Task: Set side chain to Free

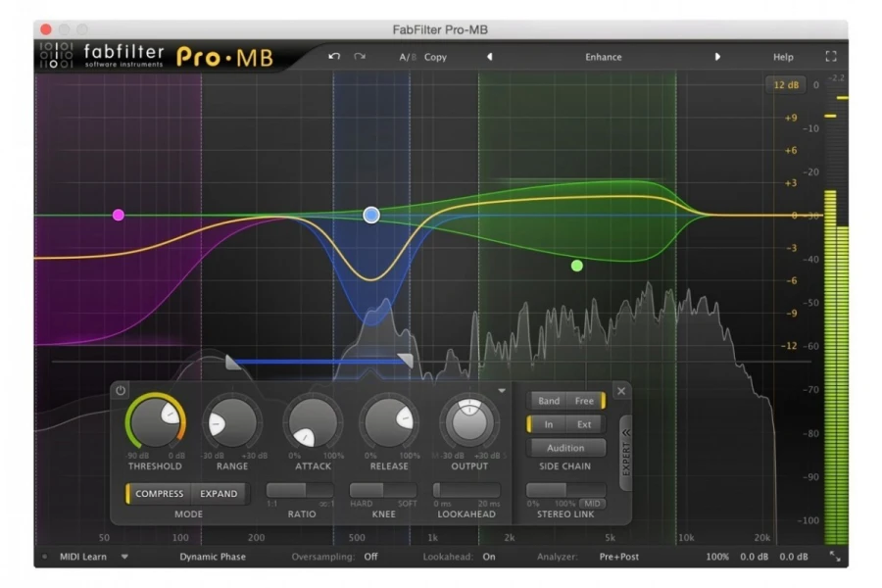Action: 585,401
